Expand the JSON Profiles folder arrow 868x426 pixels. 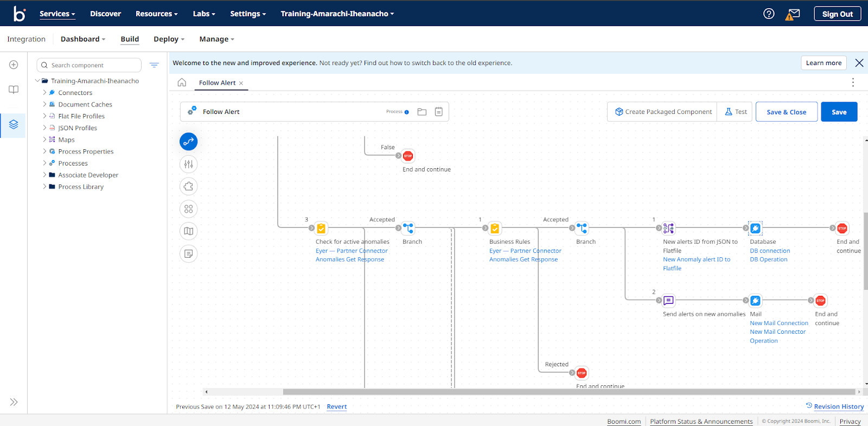coord(44,128)
